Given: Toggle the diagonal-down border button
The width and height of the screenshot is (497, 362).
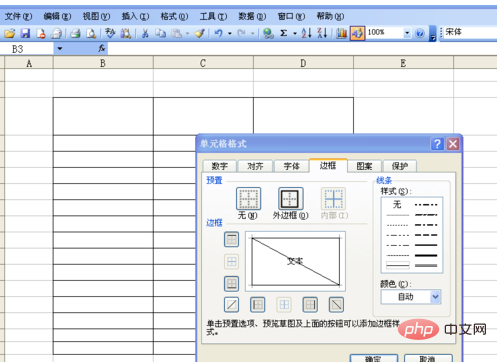Looking at the screenshot, I should point(336,304).
